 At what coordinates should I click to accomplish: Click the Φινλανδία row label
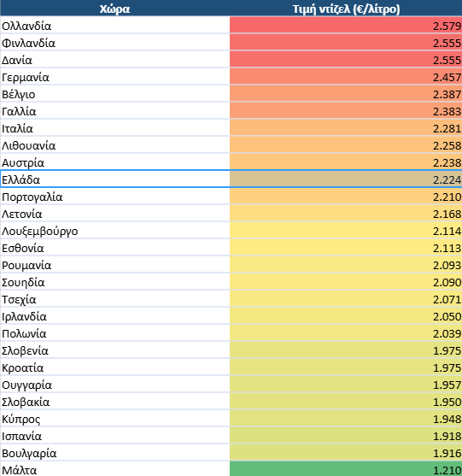[115, 43]
